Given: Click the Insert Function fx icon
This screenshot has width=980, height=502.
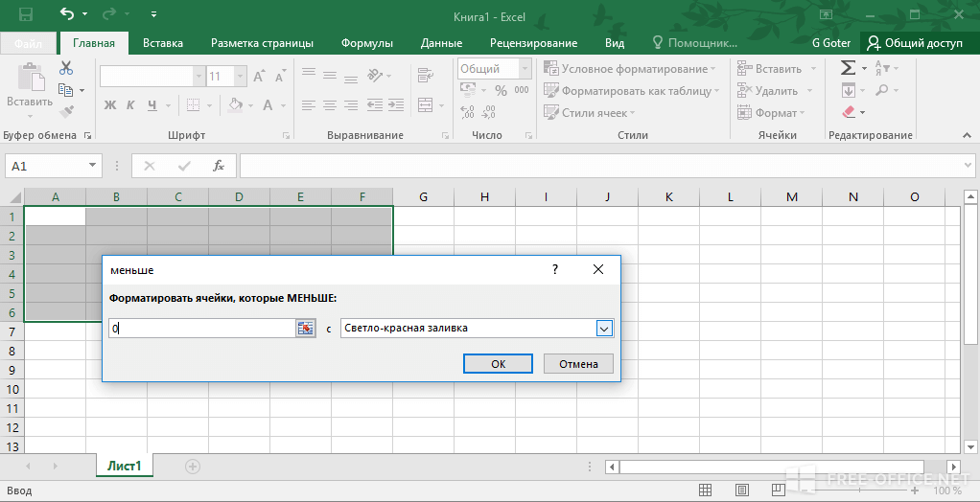Looking at the screenshot, I should (219, 166).
